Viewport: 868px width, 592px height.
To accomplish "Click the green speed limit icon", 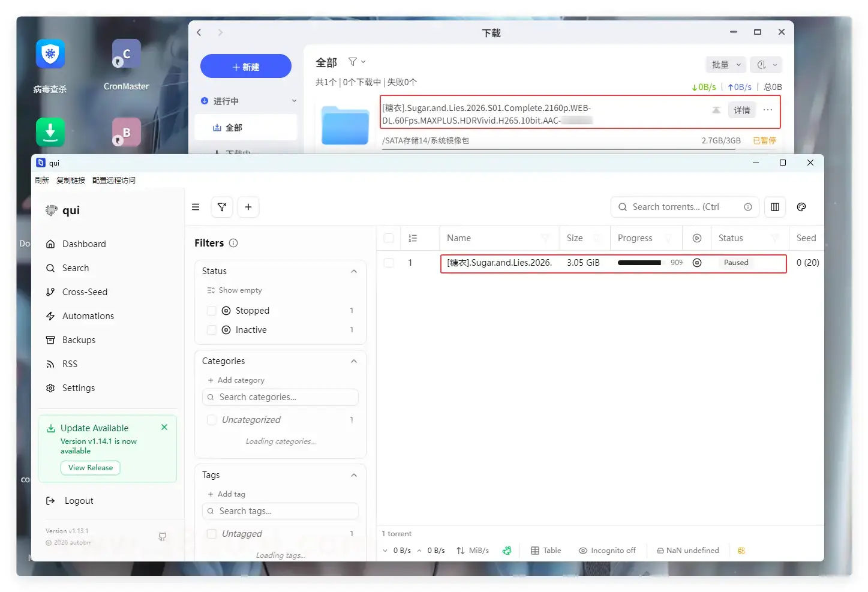I will 507,550.
